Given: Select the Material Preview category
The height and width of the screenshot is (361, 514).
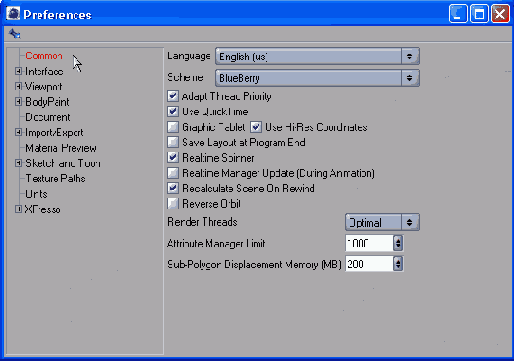Looking at the screenshot, I should 61,148.
